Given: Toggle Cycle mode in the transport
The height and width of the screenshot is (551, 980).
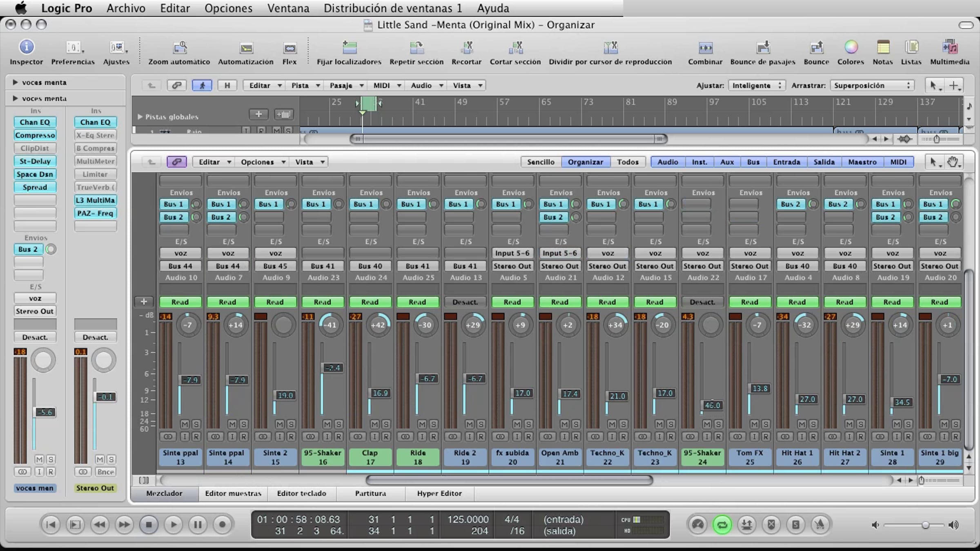Looking at the screenshot, I should (x=722, y=524).
